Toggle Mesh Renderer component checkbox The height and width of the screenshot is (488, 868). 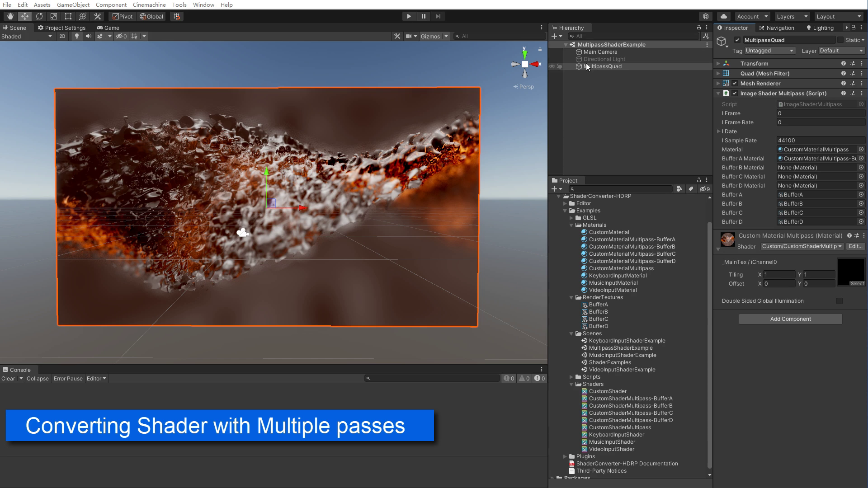[x=735, y=83]
